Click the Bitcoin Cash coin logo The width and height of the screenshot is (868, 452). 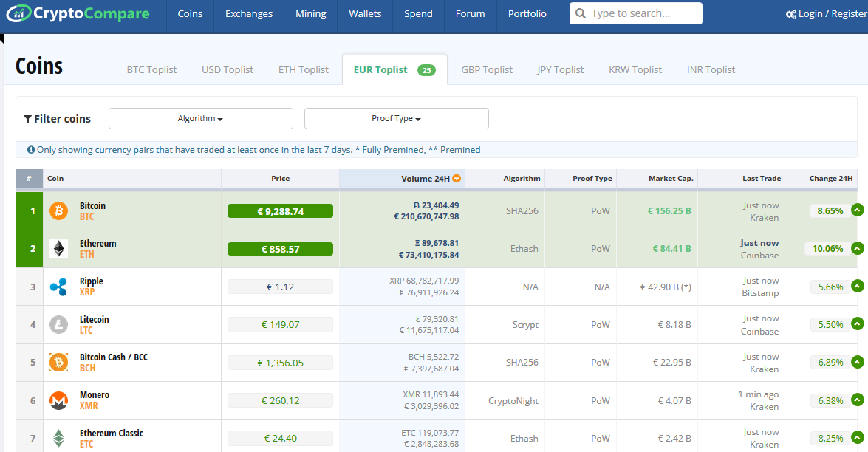pos(58,363)
